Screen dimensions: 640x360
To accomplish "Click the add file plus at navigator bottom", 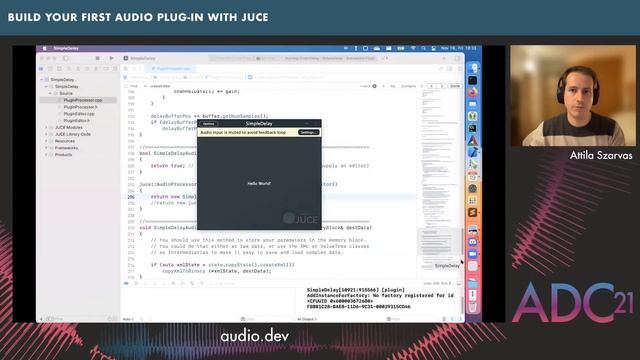I will click(41, 319).
